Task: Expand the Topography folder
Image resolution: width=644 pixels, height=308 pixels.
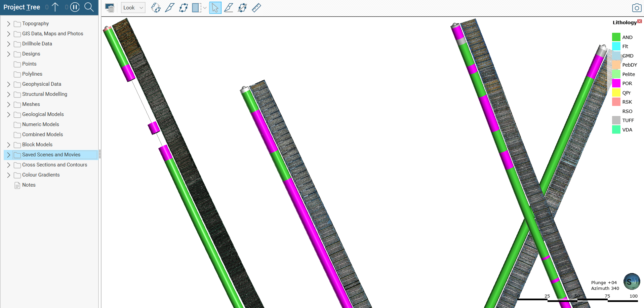Action: click(x=9, y=24)
